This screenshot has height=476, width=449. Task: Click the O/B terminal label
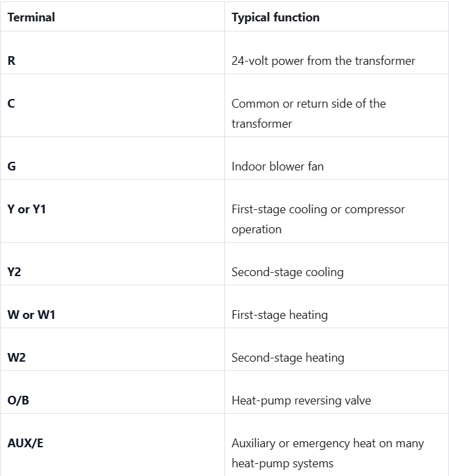18,400
